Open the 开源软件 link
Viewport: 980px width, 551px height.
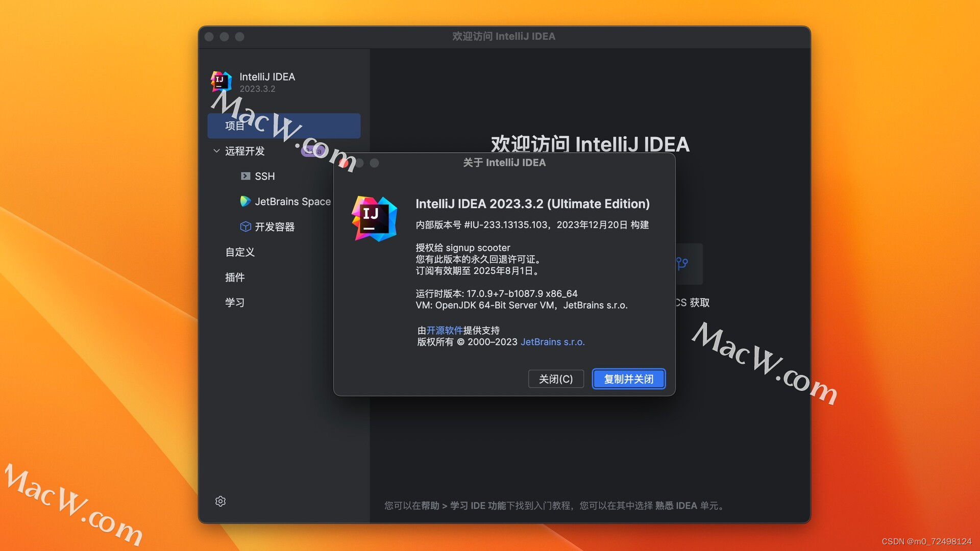pyautogui.click(x=445, y=330)
